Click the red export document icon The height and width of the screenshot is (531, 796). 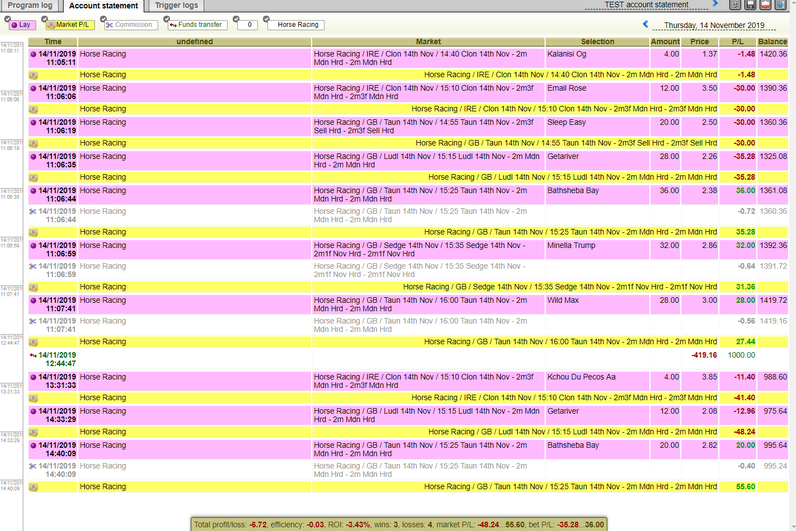coord(766,5)
